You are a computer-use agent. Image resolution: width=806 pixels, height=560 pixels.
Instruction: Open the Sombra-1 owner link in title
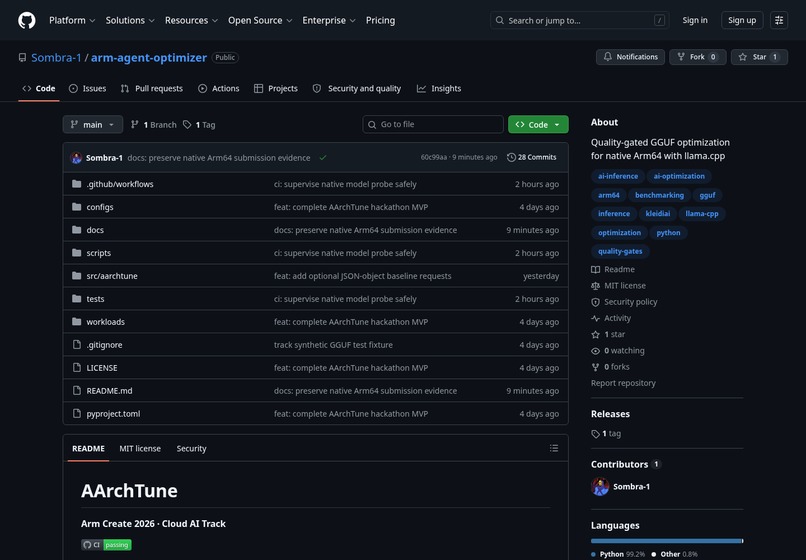pos(56,58)
